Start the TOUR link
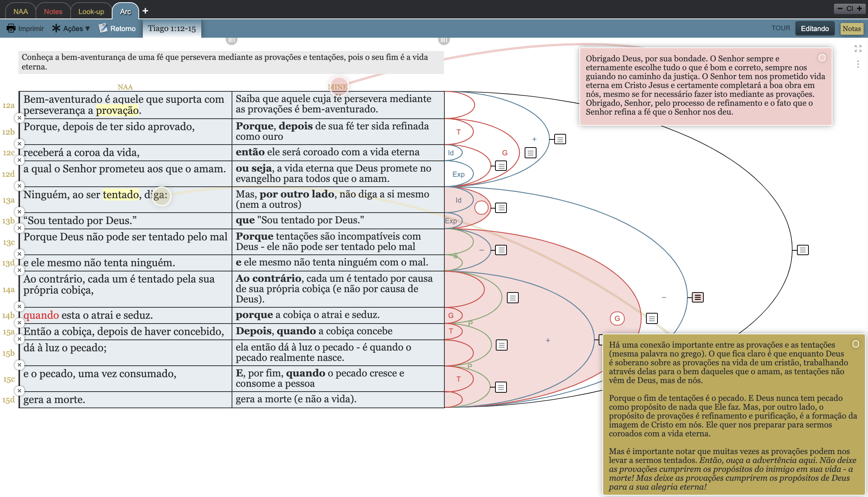The height and width of the screenshot is (497, 868). point(780,28)
